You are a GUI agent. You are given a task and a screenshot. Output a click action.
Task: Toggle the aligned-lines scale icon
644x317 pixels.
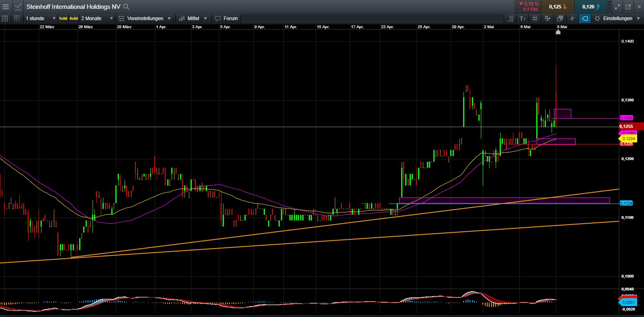510,19
